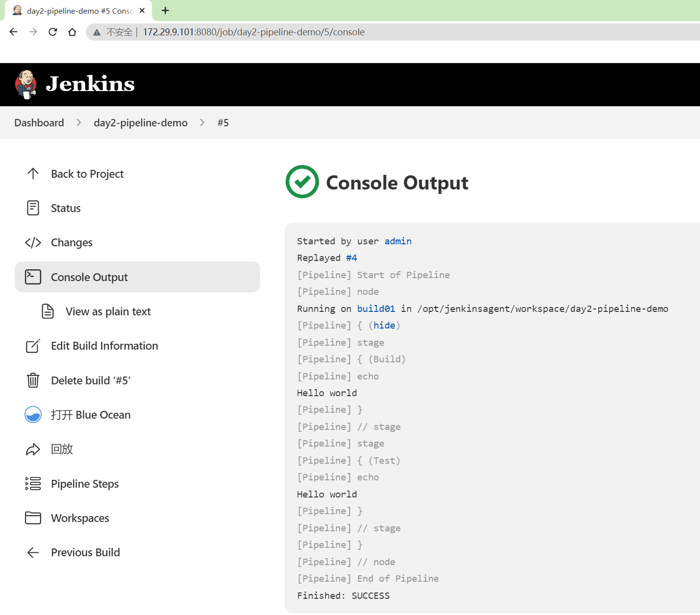Click the View as plain text file icon

click(x=48, y=311)
